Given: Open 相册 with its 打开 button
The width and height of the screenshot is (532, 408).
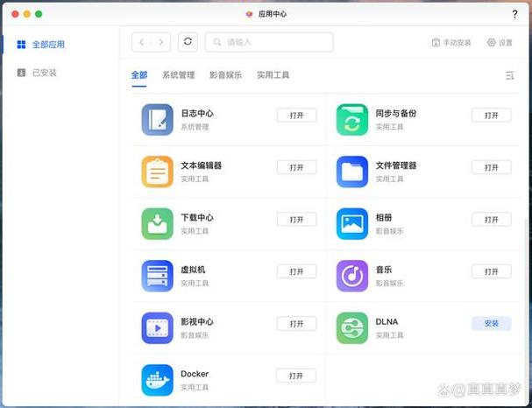Looking at the screenshot, I should (492, 220).
